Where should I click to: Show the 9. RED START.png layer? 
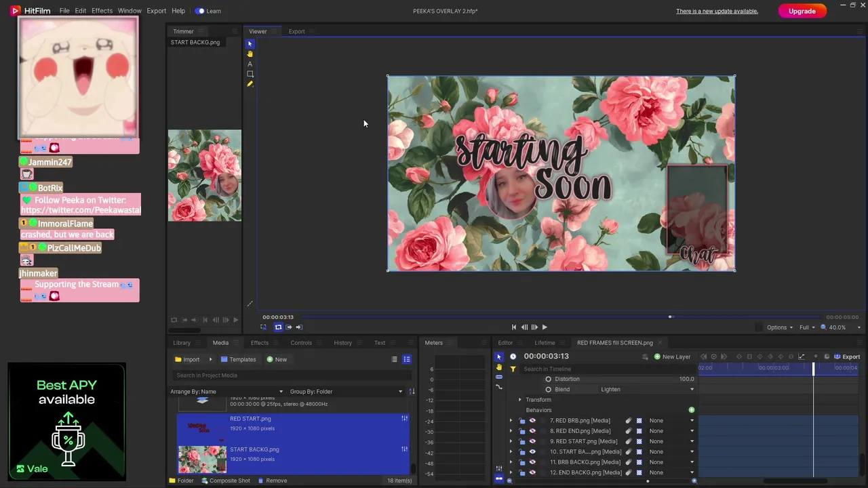tap(532, 441)
